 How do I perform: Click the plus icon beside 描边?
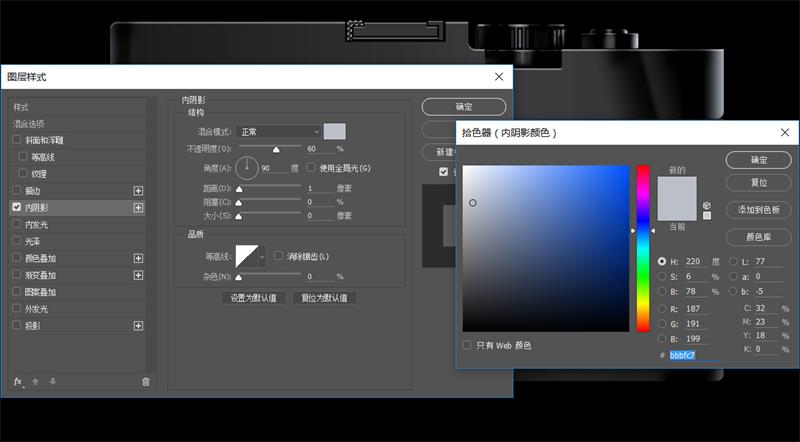coord(138,190)
